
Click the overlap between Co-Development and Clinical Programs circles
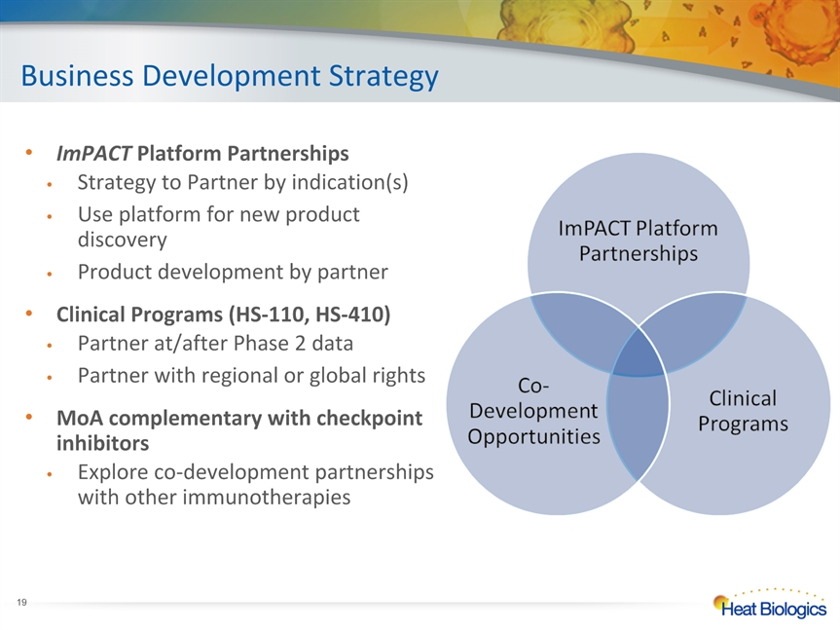coord(638,426)
